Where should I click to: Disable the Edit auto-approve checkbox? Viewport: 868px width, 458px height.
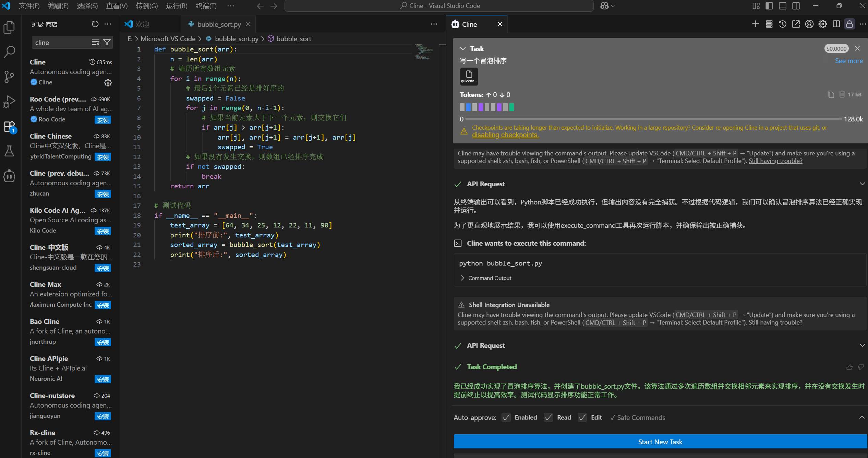(582, 417)
